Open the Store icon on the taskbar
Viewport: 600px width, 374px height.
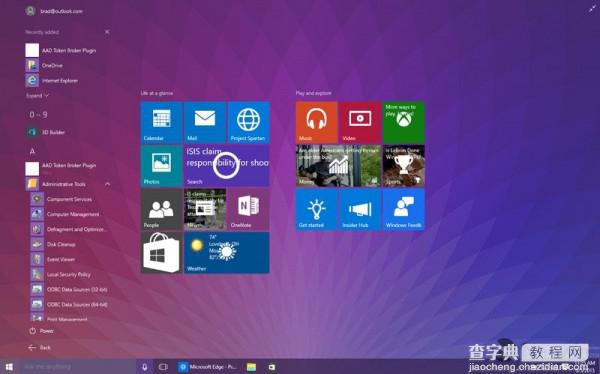(271, 367)
